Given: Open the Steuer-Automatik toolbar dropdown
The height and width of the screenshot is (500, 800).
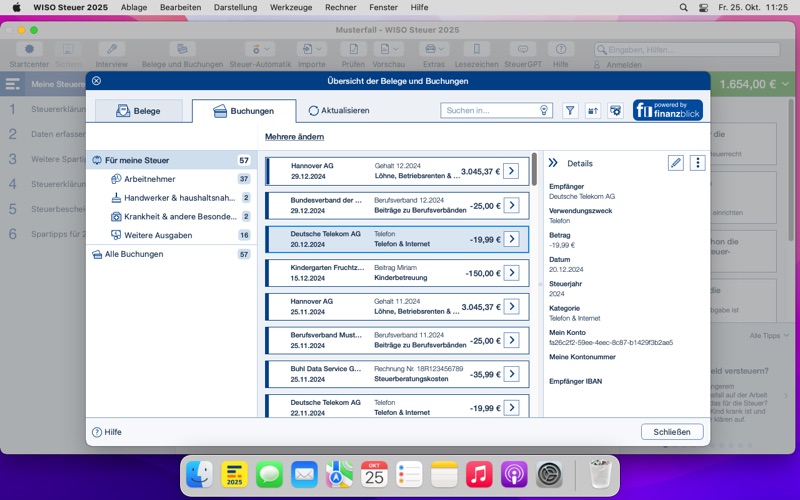Looking at the screenshot, I should [260, 55].
